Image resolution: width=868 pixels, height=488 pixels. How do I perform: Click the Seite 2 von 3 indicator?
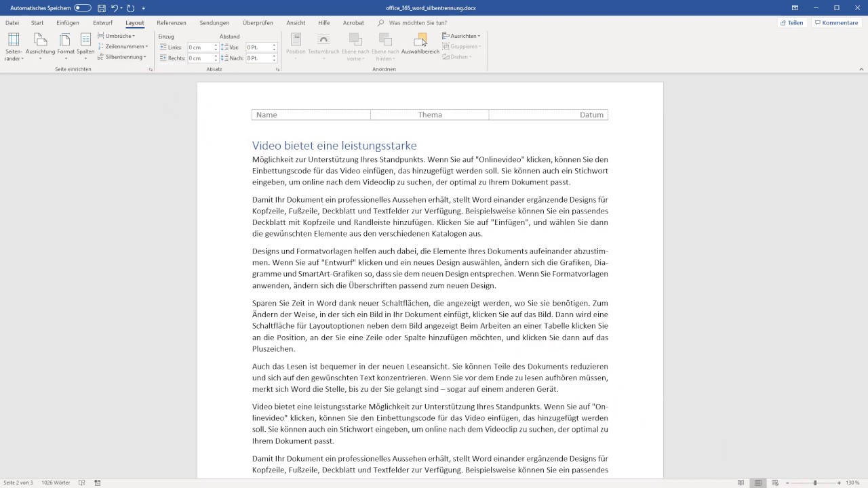(18, 483)
